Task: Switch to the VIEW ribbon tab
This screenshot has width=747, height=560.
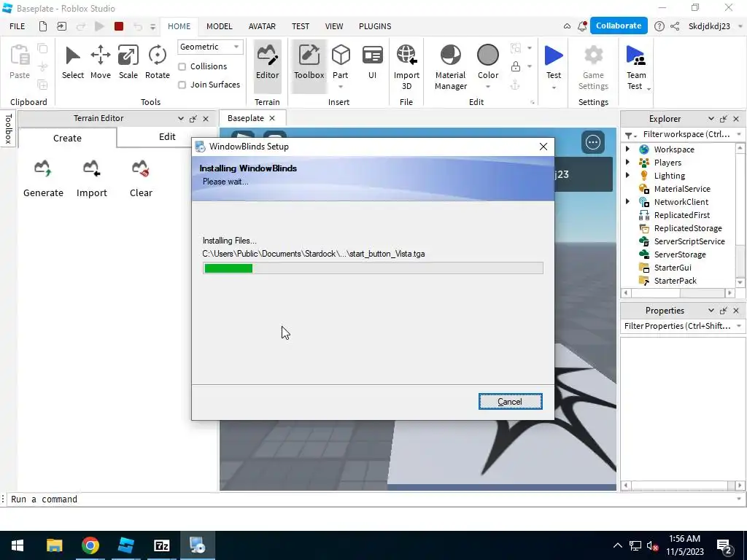Action: (334, 26)
